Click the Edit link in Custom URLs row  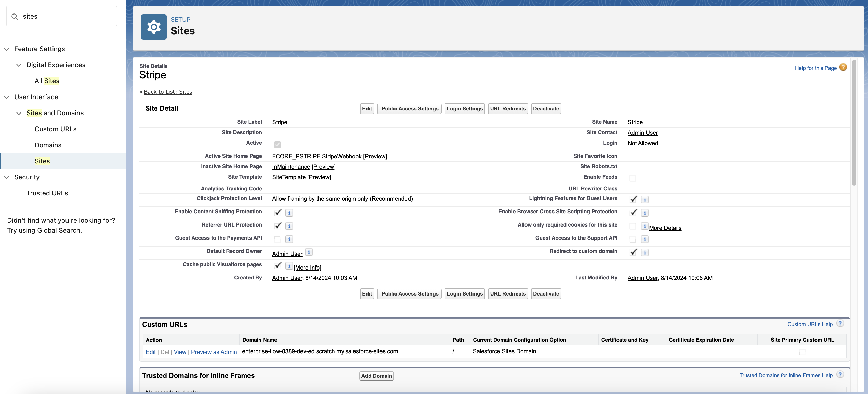151,352
